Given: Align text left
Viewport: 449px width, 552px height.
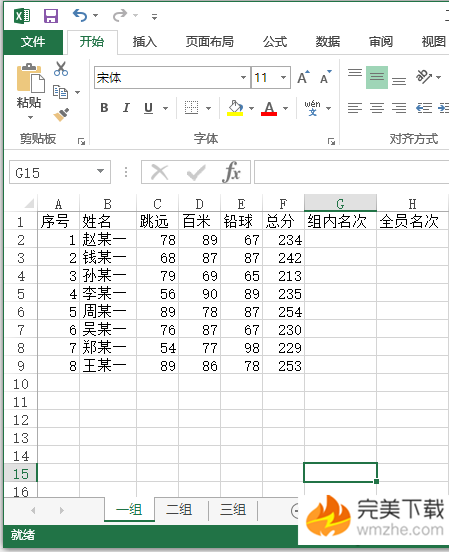Looking at the screenshot, I should [x=355, y=108].
